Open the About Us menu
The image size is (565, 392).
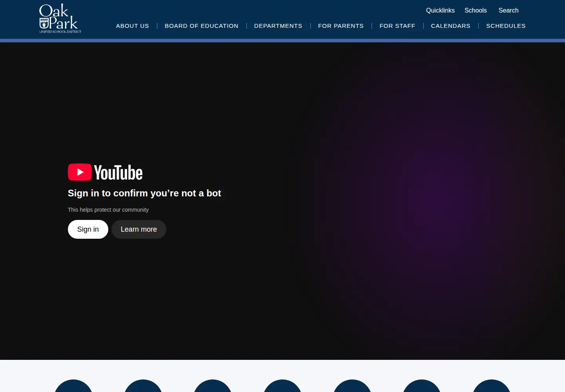[133, 26]
